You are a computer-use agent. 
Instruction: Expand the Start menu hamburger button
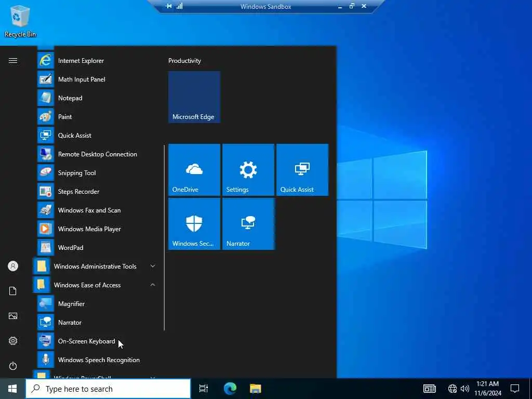[x=13, y=61]
